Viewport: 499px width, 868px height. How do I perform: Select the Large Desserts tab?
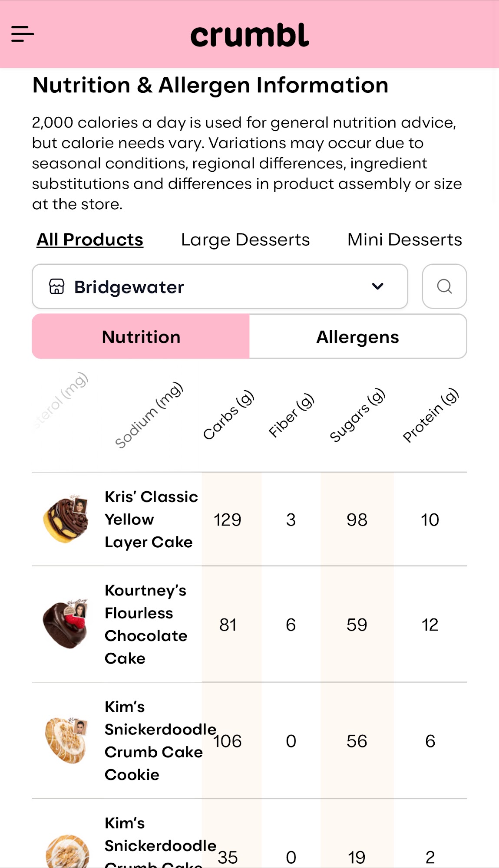pos(245,240)
